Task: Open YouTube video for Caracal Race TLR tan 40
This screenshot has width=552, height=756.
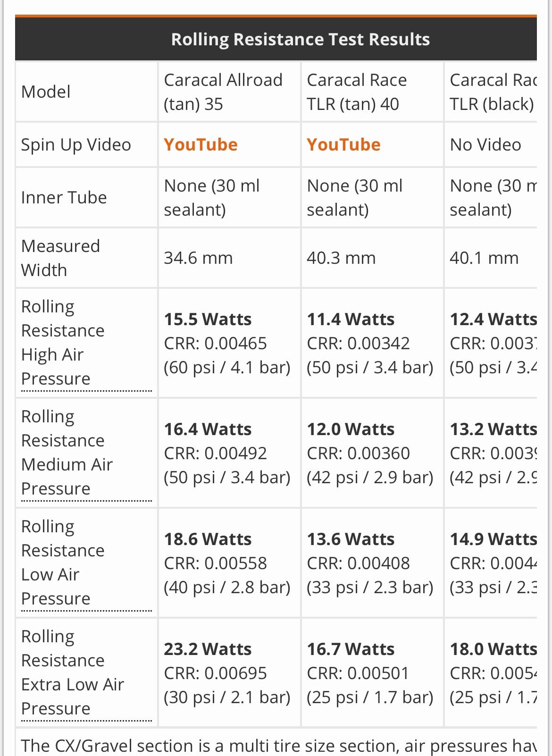Action: (x=343, y=145)
